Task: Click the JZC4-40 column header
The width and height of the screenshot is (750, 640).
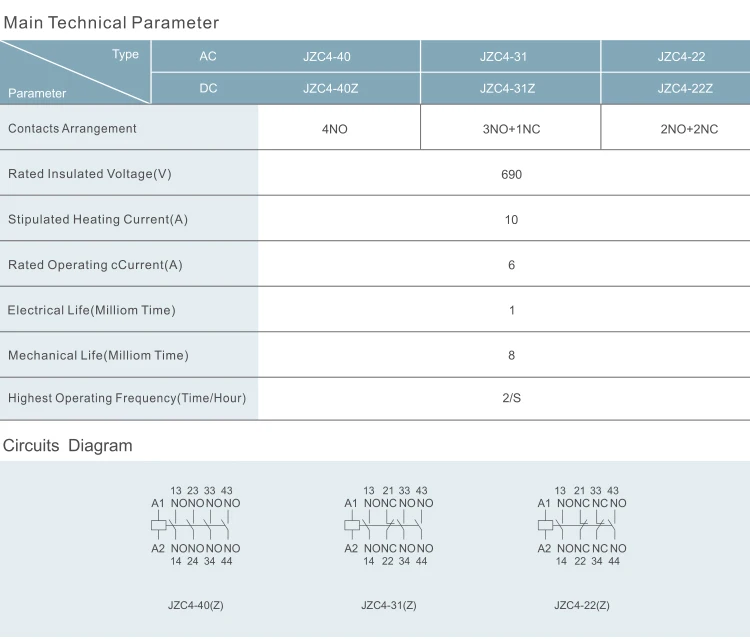Action: 327,57
